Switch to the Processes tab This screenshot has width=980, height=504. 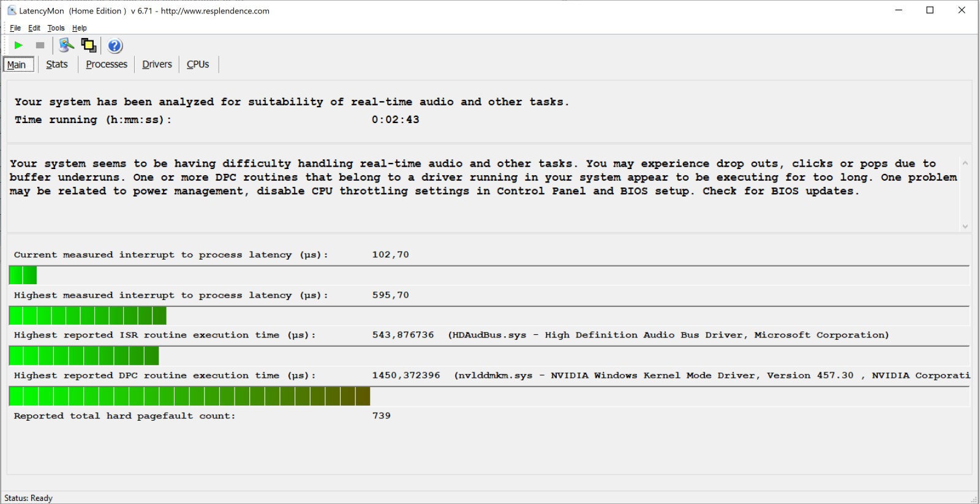point(107,64)
